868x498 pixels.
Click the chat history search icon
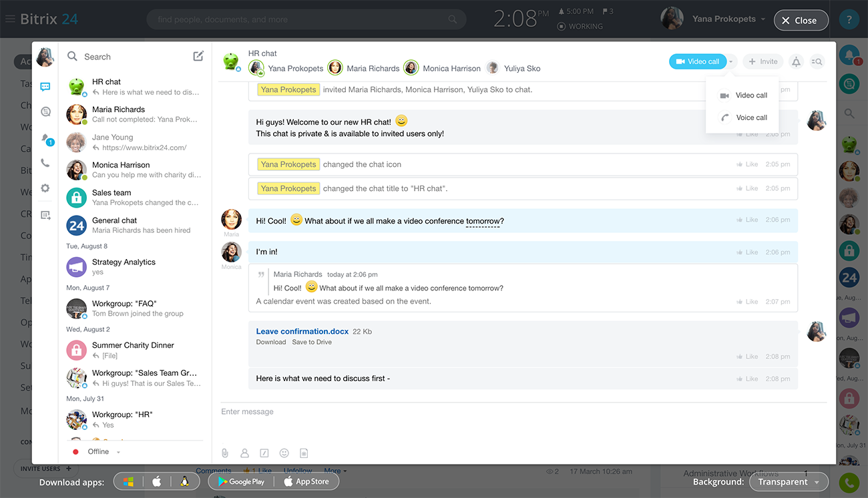[x=817, y=61]
